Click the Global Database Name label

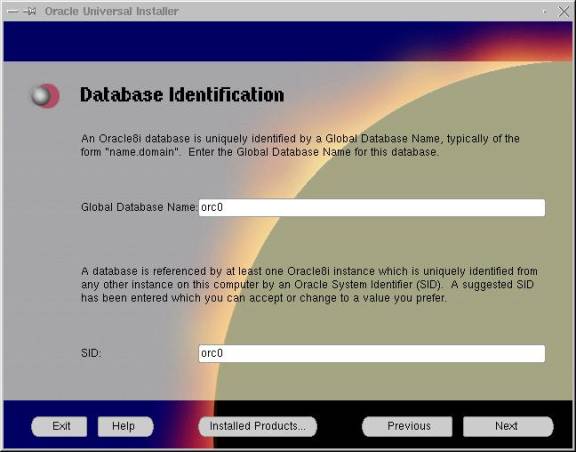[x=139, y=207]
